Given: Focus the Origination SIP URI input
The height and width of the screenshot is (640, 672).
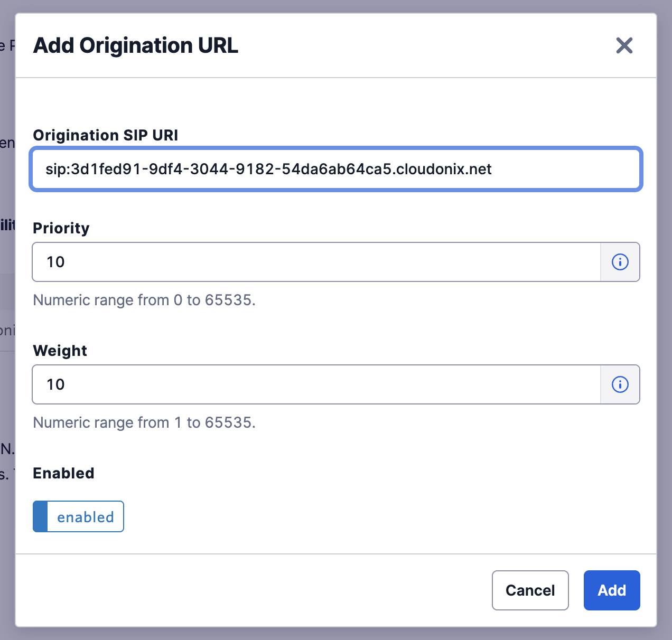Looking at the screenshot, I should click(x=336, y=169).
